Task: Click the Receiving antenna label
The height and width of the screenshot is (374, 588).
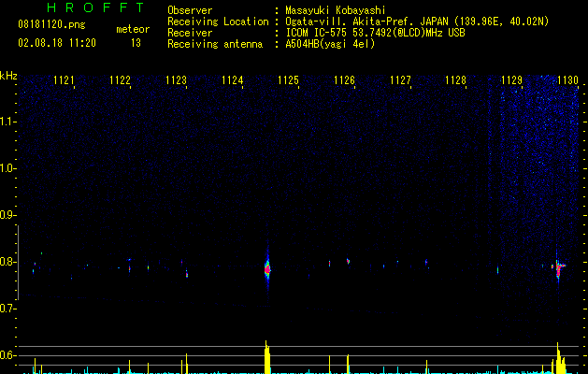Action: coord(215,44)
